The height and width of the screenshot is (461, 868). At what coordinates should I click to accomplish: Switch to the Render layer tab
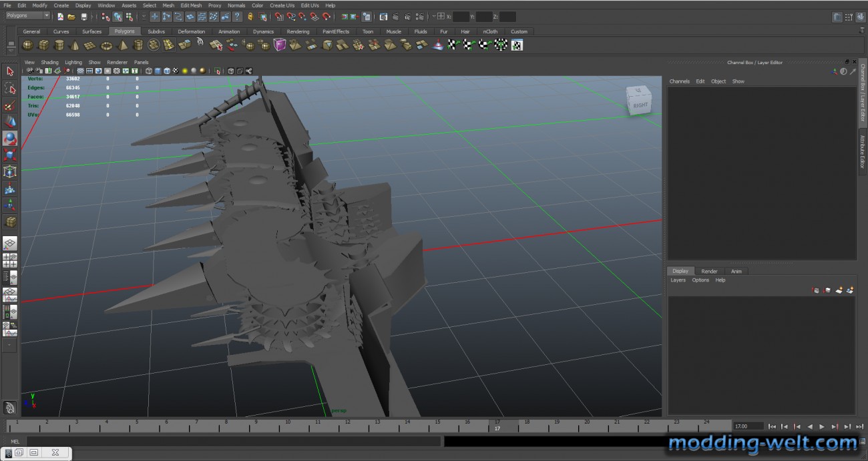[x=709, y=272]
